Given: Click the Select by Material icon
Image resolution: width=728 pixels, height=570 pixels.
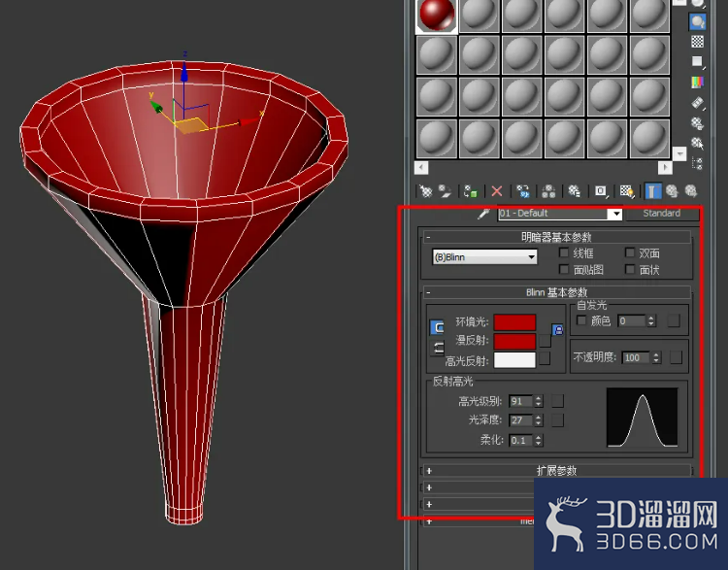Looking at the screenshot, I should pos(697,143).
